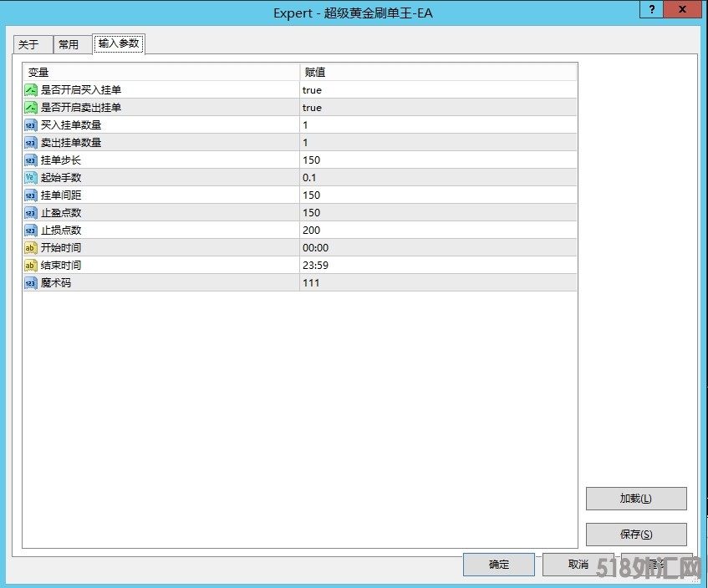Image resolution: width=708 pixels, height=588 pixels.
Task: Switch to the 常用 tab
Action: [71, 43]
